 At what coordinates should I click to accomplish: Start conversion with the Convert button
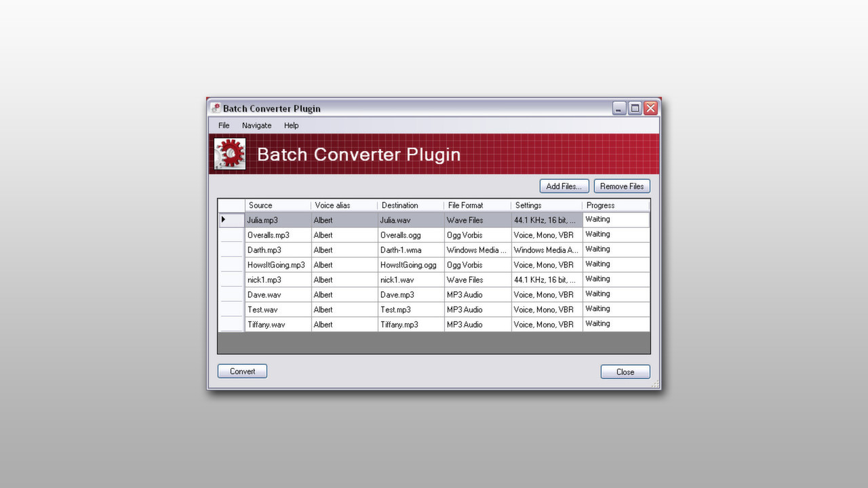tap(242, 371)
